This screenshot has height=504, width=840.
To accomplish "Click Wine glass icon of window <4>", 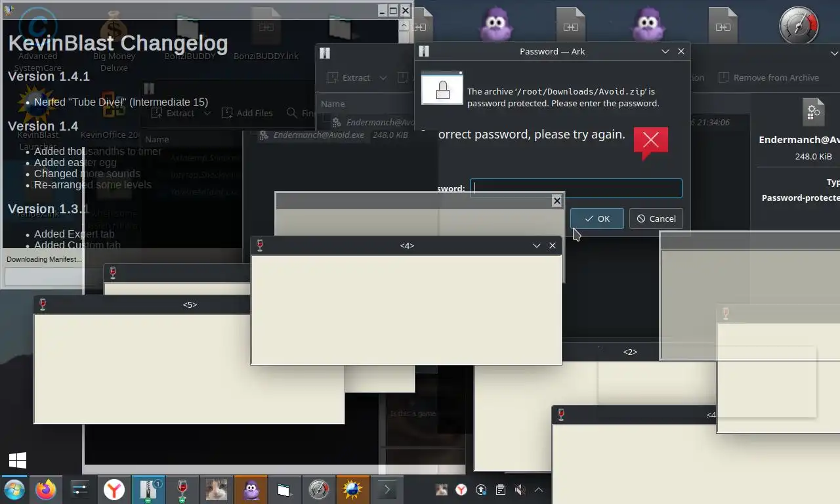I will click(x=260, y=245).
